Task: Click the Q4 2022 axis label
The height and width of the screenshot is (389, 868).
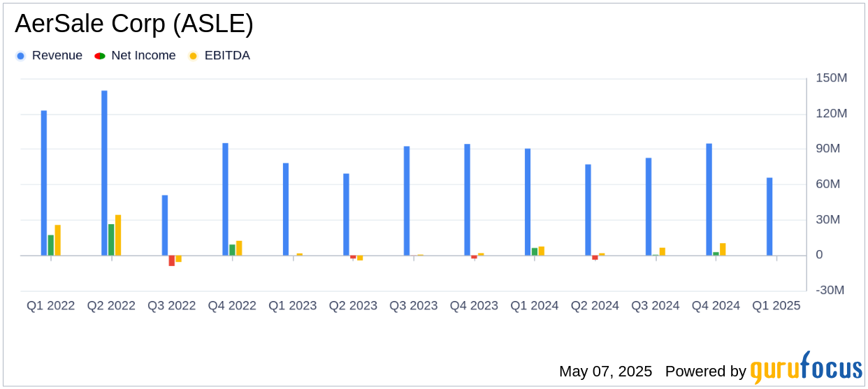Action: [x=232, y=306]
